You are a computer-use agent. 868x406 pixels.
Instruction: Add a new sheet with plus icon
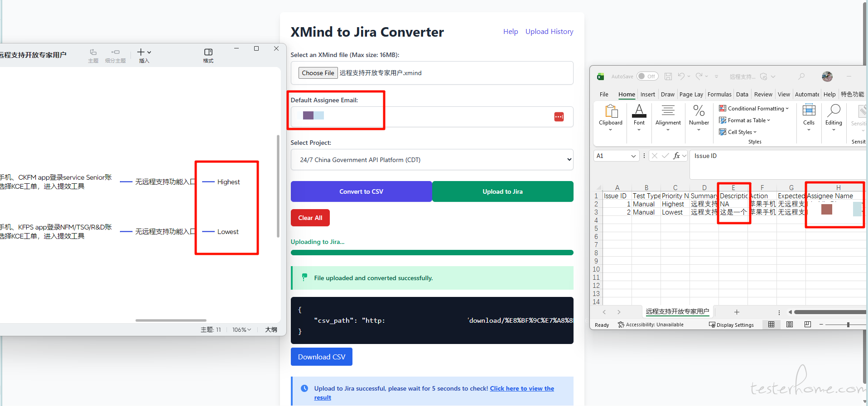click(x=737, y=312)
